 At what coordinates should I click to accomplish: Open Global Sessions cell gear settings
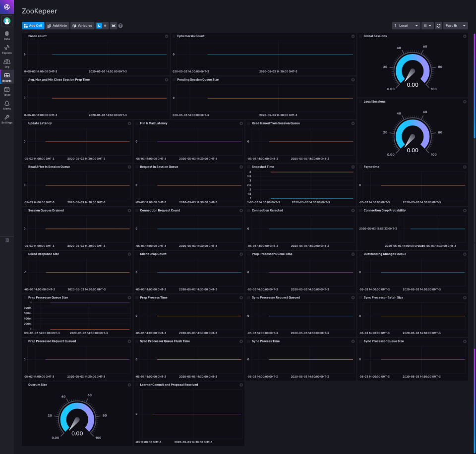[x=465, y=36]
